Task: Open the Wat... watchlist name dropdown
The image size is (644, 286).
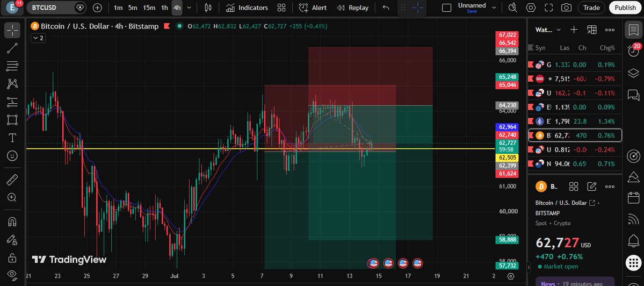Action: click(548, 30)
